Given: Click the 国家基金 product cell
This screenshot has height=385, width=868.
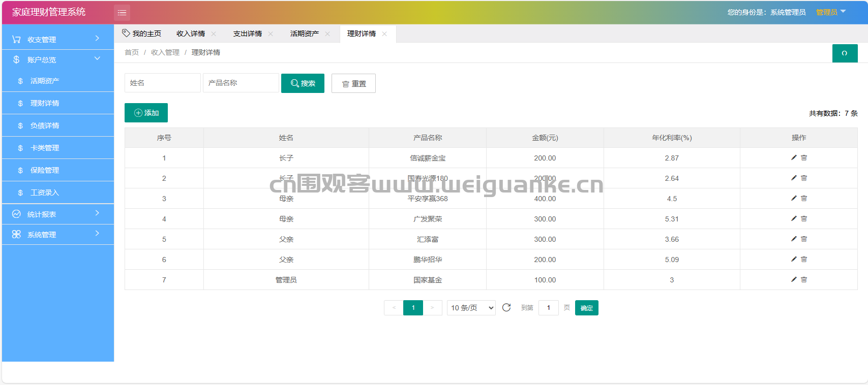Looking at the screenshot, I should click(428, 280).
